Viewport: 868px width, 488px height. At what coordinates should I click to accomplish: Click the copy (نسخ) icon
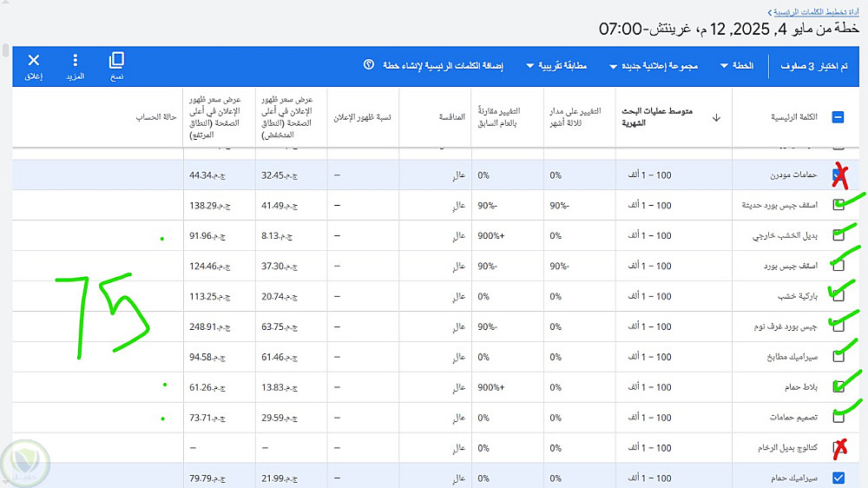[x=116, y=61]
